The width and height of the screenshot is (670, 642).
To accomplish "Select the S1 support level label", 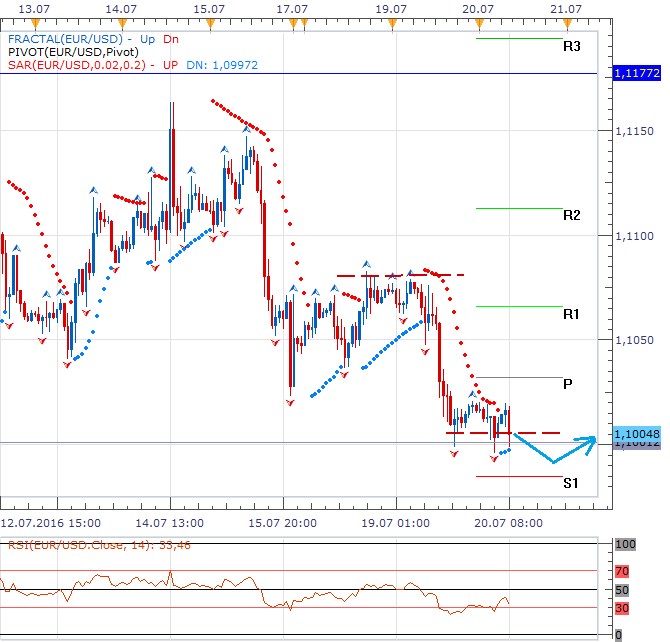I will (x=571, y=483).
